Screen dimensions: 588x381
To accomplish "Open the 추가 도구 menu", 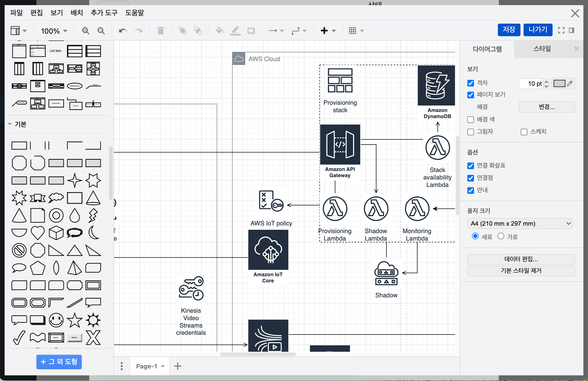I will click(x=104, y=13).
